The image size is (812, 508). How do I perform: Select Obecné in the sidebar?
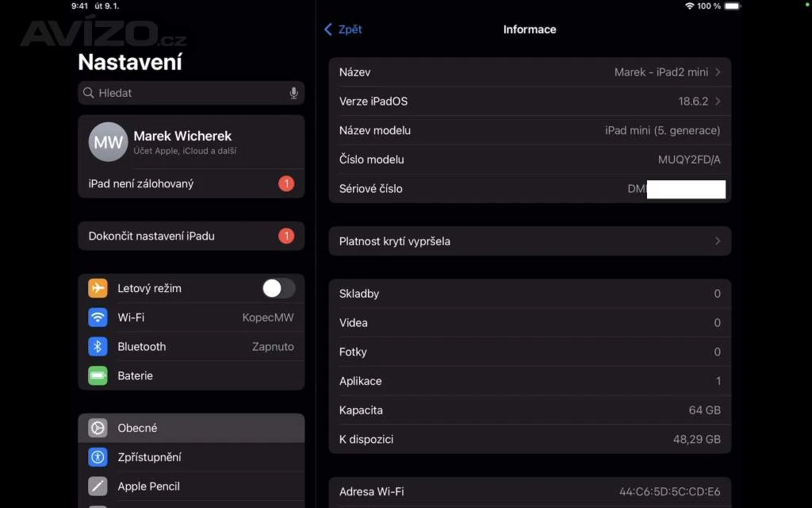pos(191,428)
